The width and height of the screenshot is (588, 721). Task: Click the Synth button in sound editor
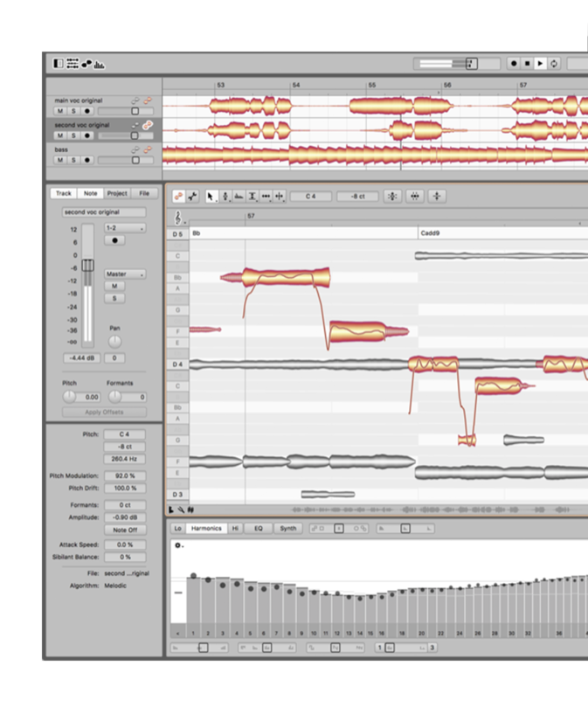pos(287,528)
